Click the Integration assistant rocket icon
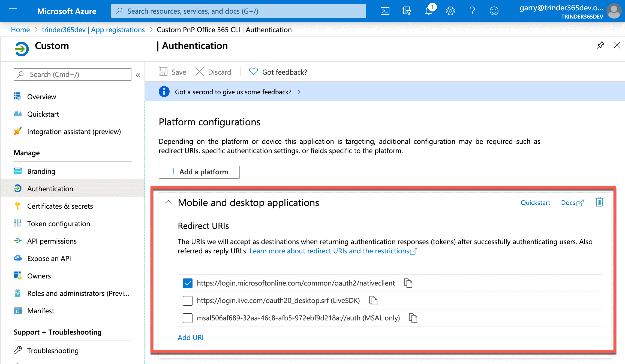The width and height of the screenshot is (625, 364). (17, 131)
